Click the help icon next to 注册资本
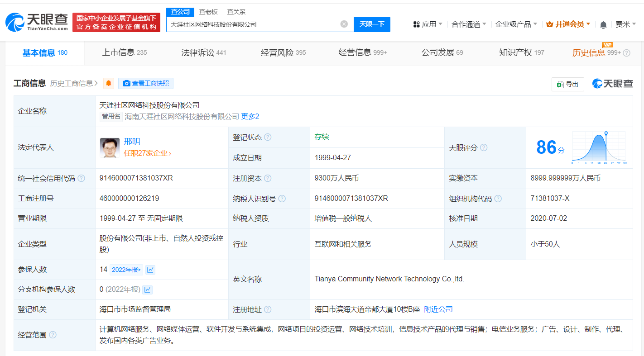Screen dimensions: 644x356 (268, 178)
